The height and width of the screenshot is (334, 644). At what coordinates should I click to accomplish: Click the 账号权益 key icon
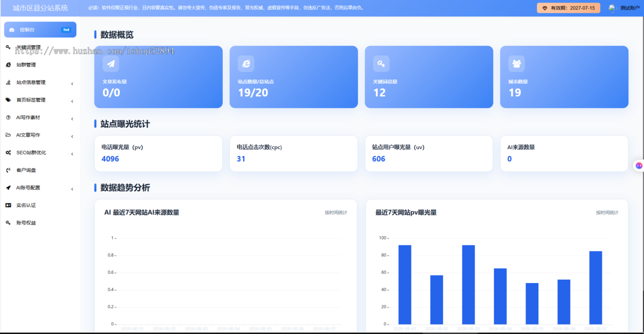pyautogui.click(x=8, y=222)
